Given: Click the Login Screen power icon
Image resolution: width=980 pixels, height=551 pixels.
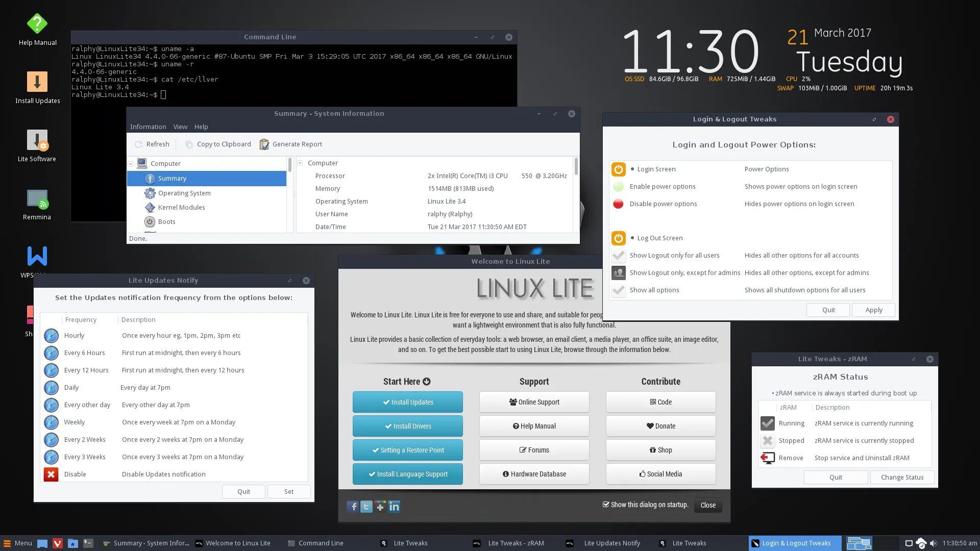Looking at the screenshot, I should (x=618, y=169).
